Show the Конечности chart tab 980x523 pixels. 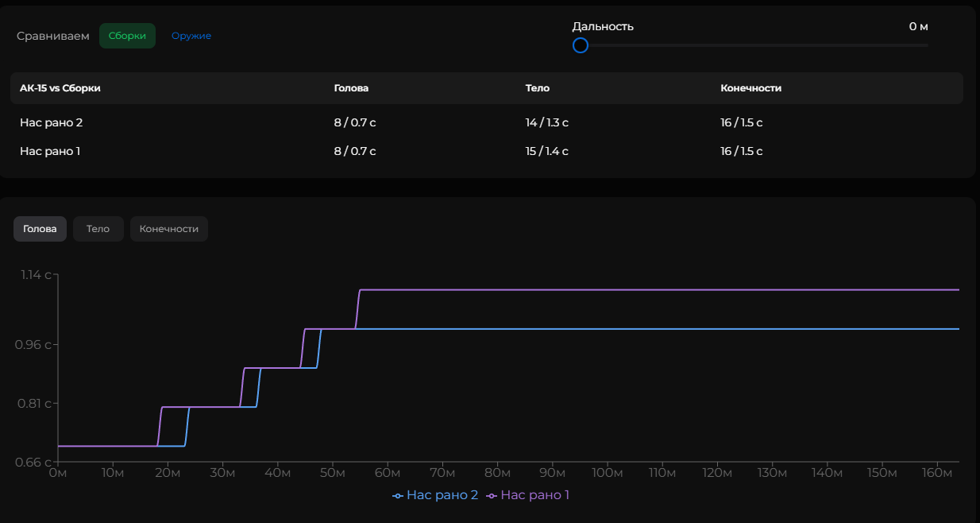coord(168,229)
